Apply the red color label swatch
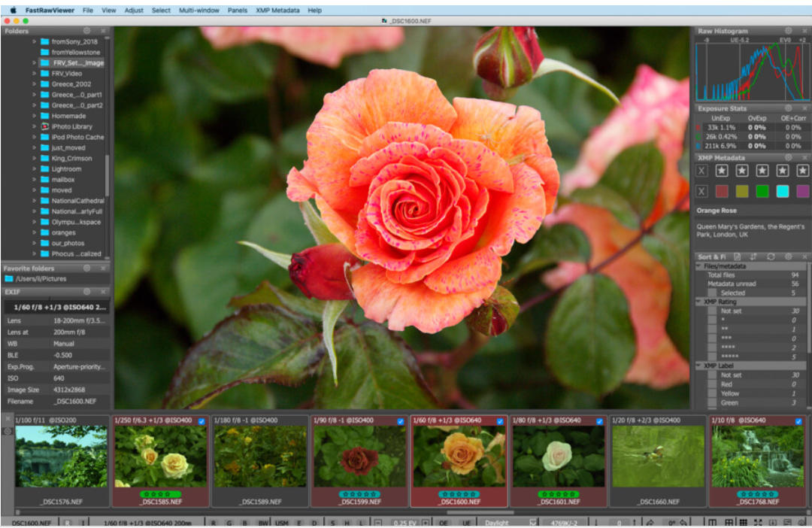 click(x=721, y=191)
